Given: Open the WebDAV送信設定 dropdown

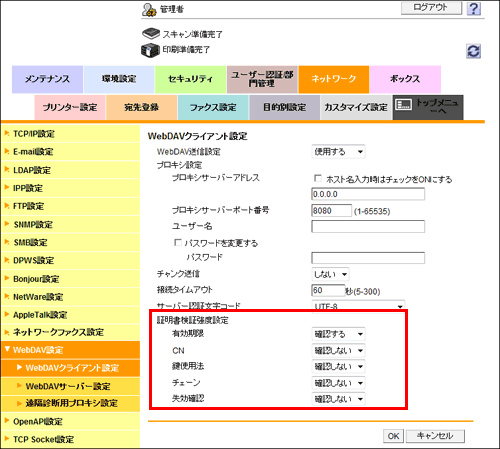Looking at the screenshot, I should [338, 152].
